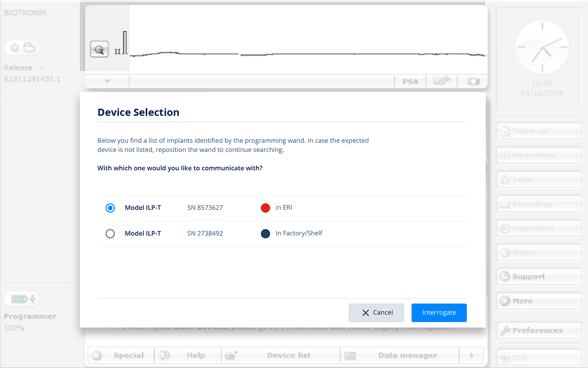Click the Device list icon
The height and width of the screenshot is (368, 588).
coord(231,355)
